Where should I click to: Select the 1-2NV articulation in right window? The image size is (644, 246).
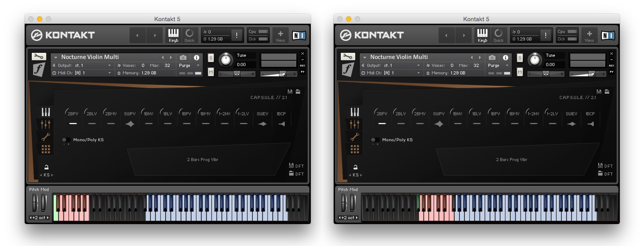[x=533, y=118]
